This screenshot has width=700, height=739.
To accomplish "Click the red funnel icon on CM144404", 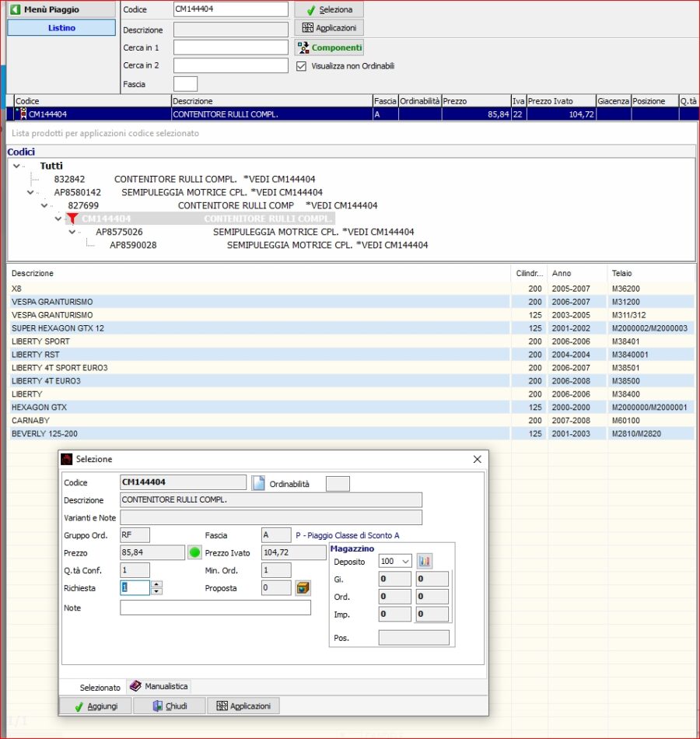I will click(x=72, y=219).
